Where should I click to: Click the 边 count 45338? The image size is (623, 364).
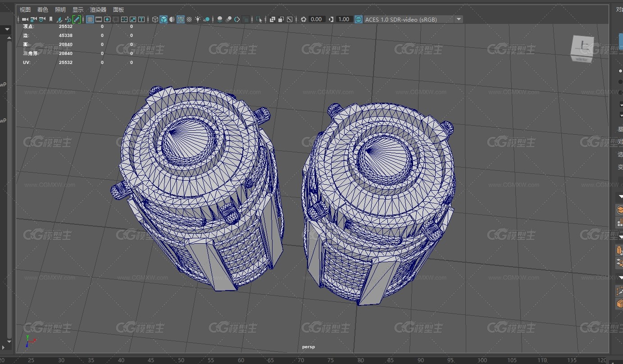(66, 35)
